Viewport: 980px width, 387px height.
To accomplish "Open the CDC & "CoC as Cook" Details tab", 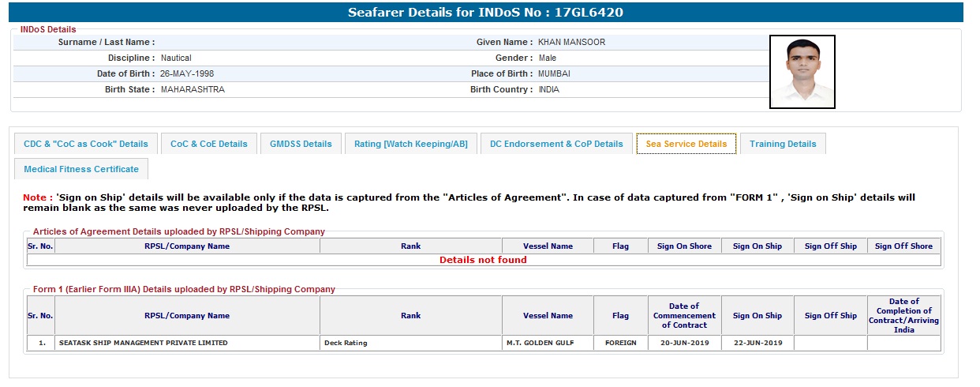I will click(x=86, y=144).
